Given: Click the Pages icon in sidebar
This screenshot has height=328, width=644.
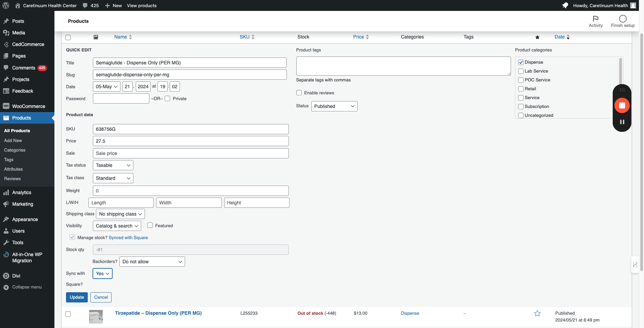Looking at the screenshot, I should 6,56.
